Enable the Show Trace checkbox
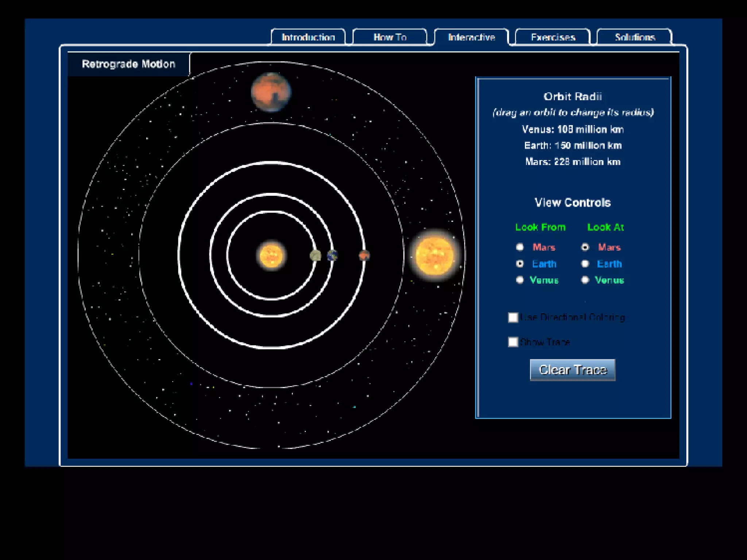 [x=513, y=342]
